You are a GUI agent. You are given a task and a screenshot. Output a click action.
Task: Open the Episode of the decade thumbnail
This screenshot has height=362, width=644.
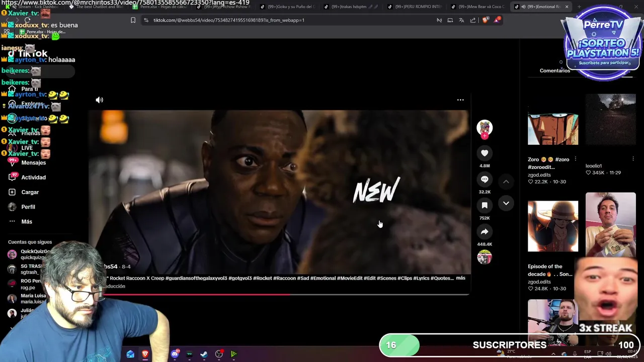click(553, 226)
